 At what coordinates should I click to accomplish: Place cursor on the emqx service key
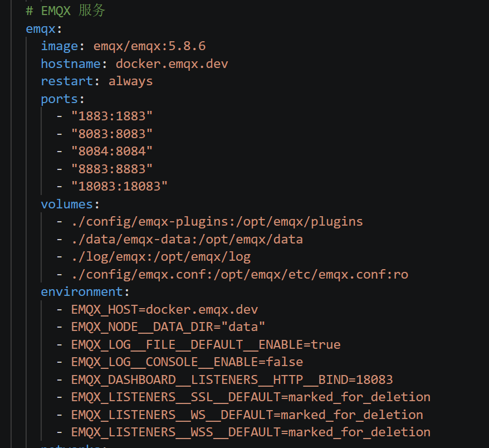(x=41, y=29)
